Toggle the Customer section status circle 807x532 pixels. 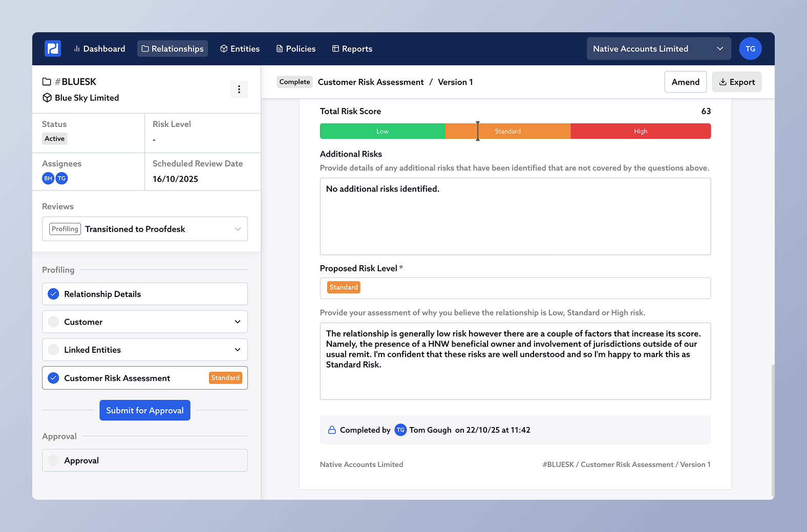click(53, 322)
